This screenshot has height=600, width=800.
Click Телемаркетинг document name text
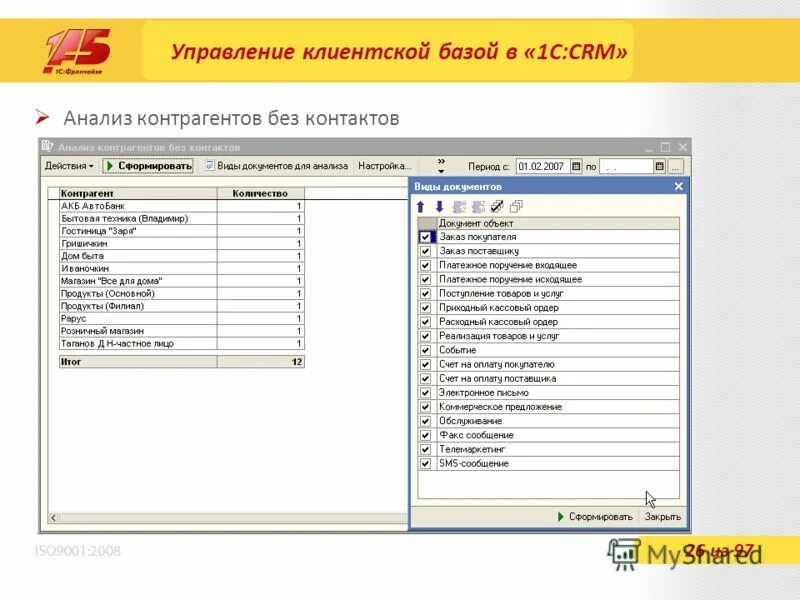[x=472, y=449]
